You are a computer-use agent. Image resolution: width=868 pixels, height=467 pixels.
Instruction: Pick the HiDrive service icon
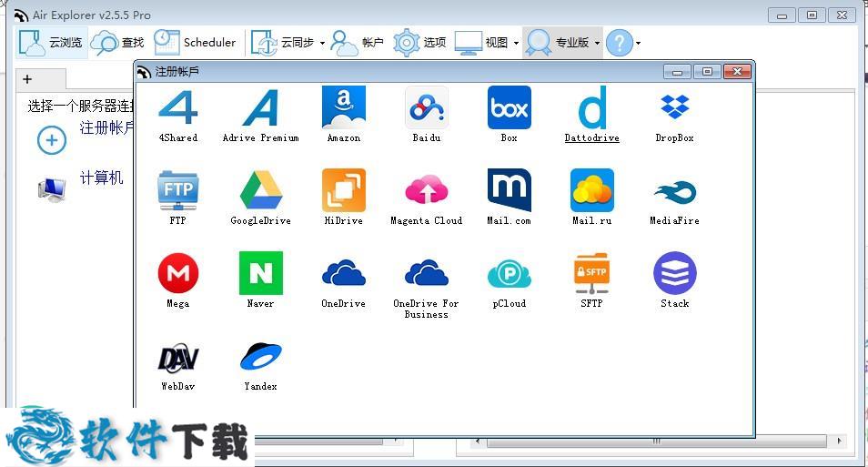point(344,190)
